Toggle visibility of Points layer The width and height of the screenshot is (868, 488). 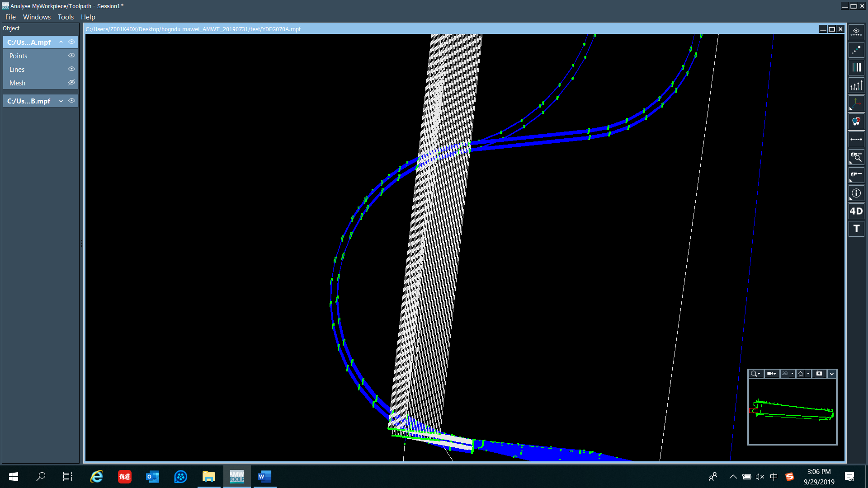coord(71,56)
